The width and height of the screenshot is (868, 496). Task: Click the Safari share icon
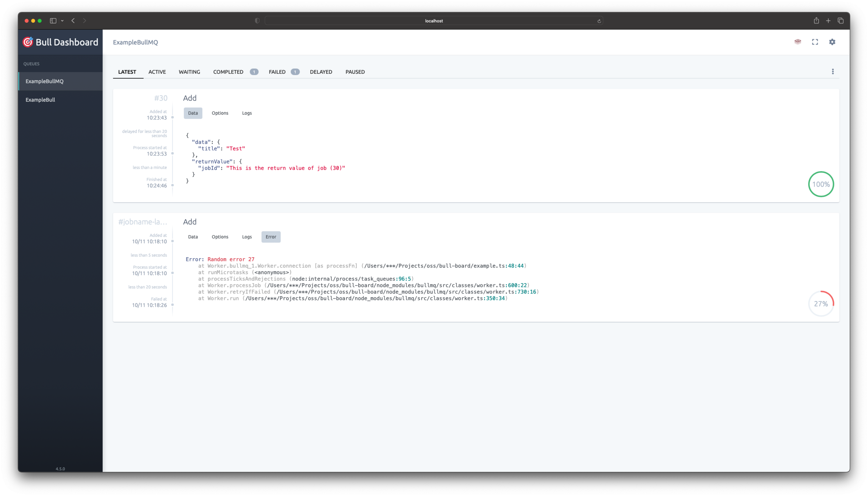(x=816, y=21)
